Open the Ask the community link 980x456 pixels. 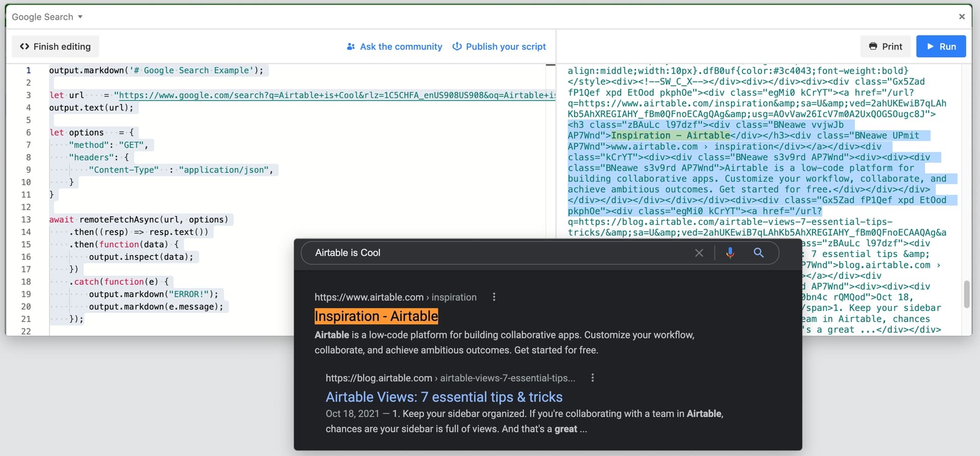395,46
